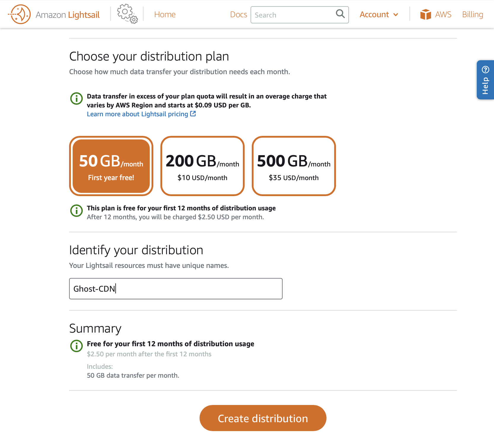Click the AWS cube icon

point(426,14)
